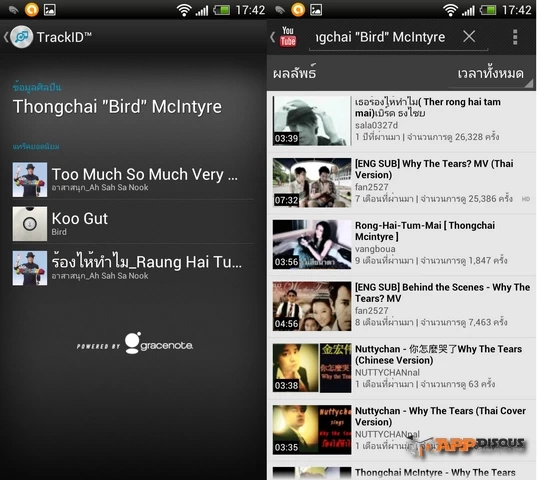Tap the HD badge on 07:32 video row
This screenshot has width=538, height=480.
(x=526, y=199)
